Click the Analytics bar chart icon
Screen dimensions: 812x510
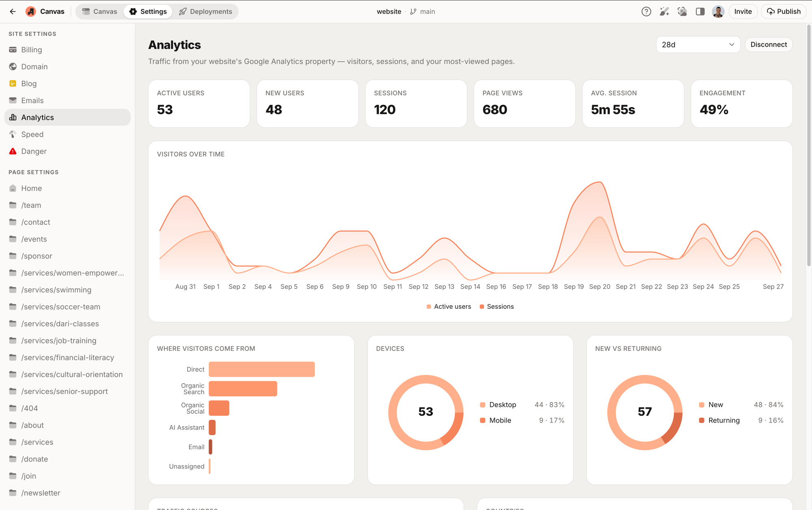point(13,117)
